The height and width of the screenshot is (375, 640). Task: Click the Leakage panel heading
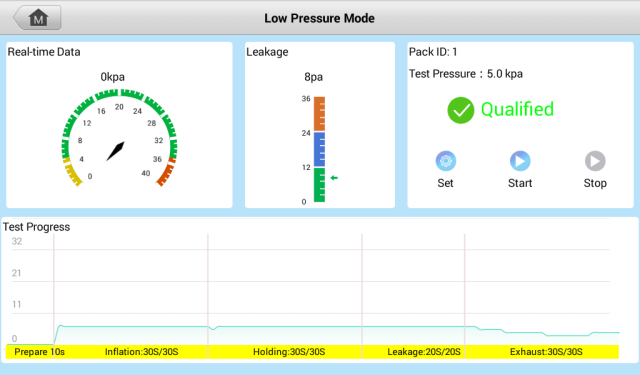[x=267, y=52]
